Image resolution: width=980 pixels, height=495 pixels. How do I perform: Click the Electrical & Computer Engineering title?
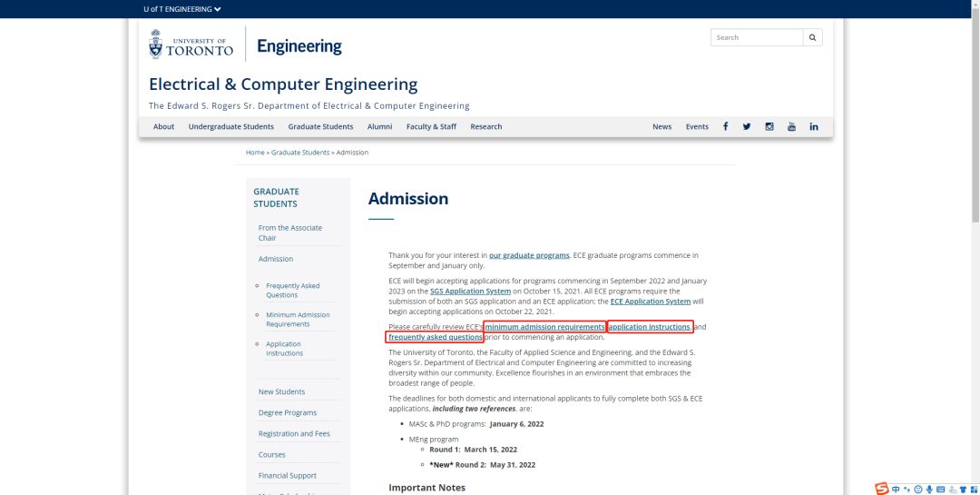click(x=283, y=84)
